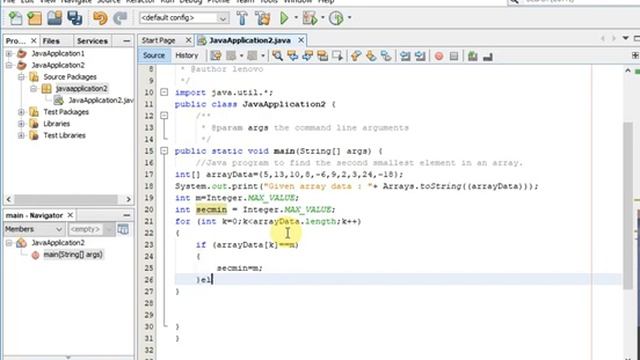Click the Projects panel horizontal scrollbar

pyautogui.click(x=66, y=199)
